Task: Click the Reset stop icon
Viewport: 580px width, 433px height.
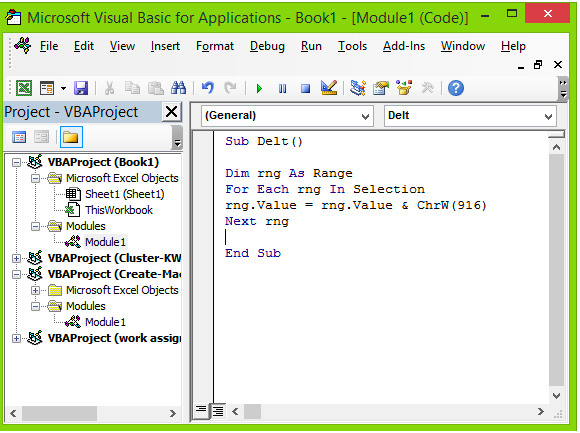Action: tap(306, 89)
